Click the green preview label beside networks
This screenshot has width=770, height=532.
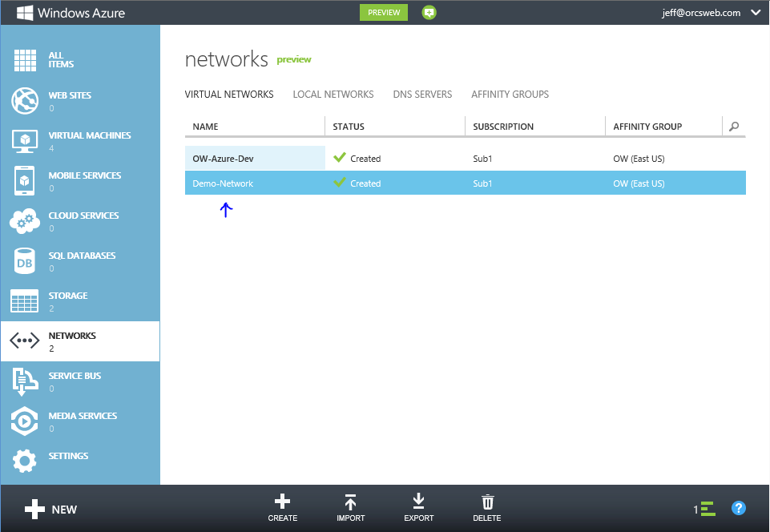(294, 59)
